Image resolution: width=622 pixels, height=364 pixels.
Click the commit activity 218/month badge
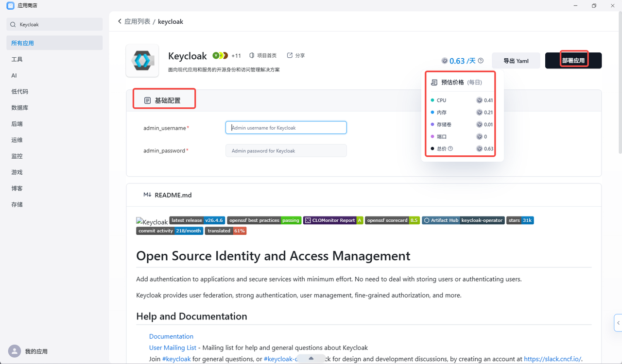tap(170, 231)
